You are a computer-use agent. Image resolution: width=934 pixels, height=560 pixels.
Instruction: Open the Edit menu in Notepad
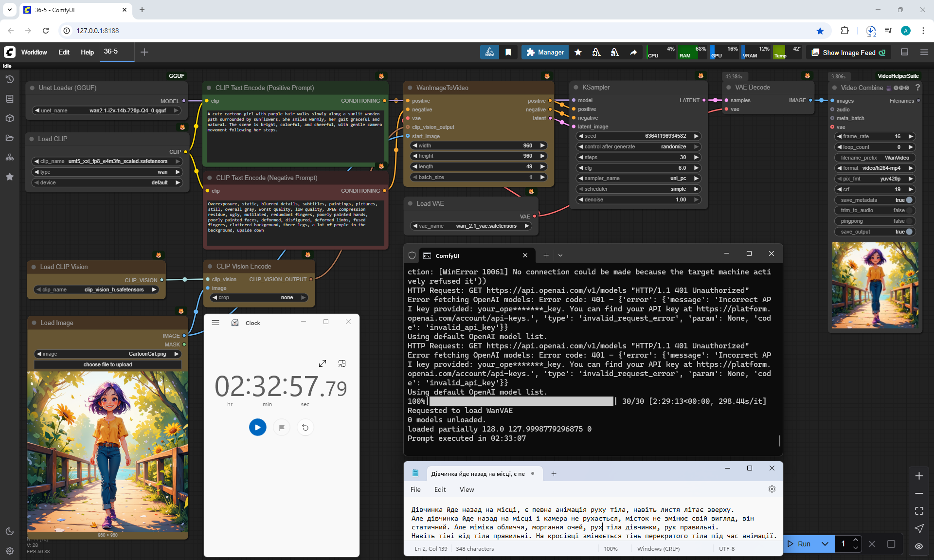coord(440,489)
